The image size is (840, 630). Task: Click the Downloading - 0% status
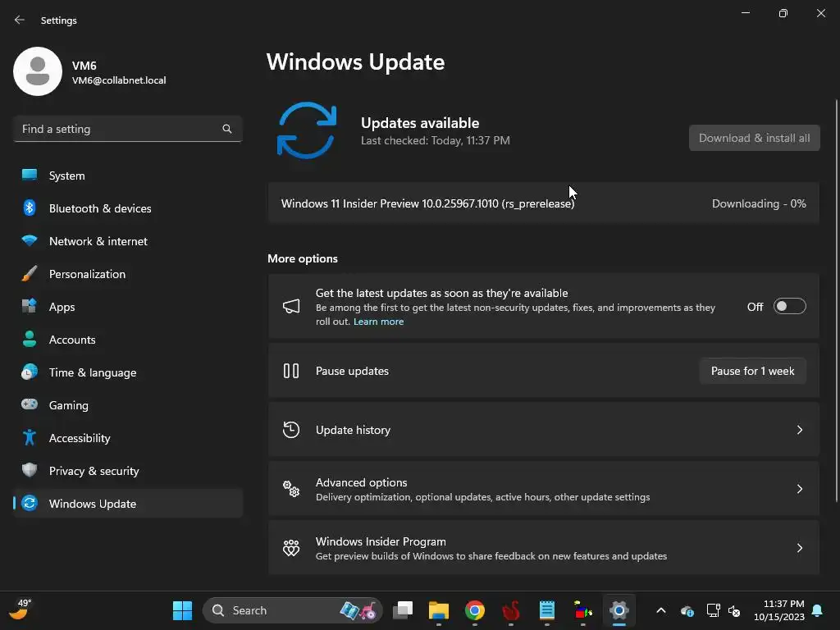pos(759,203)
